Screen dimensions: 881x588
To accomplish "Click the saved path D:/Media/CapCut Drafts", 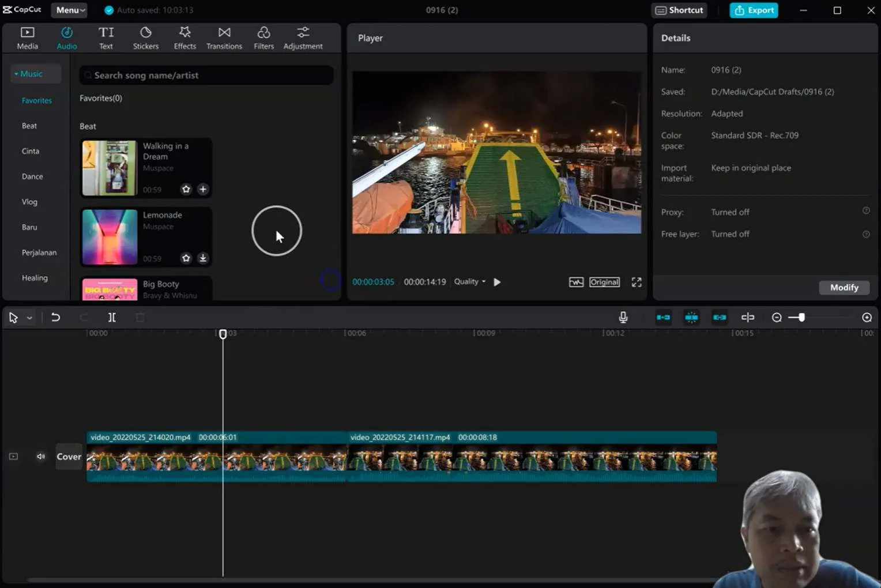I will coord(772,92).
